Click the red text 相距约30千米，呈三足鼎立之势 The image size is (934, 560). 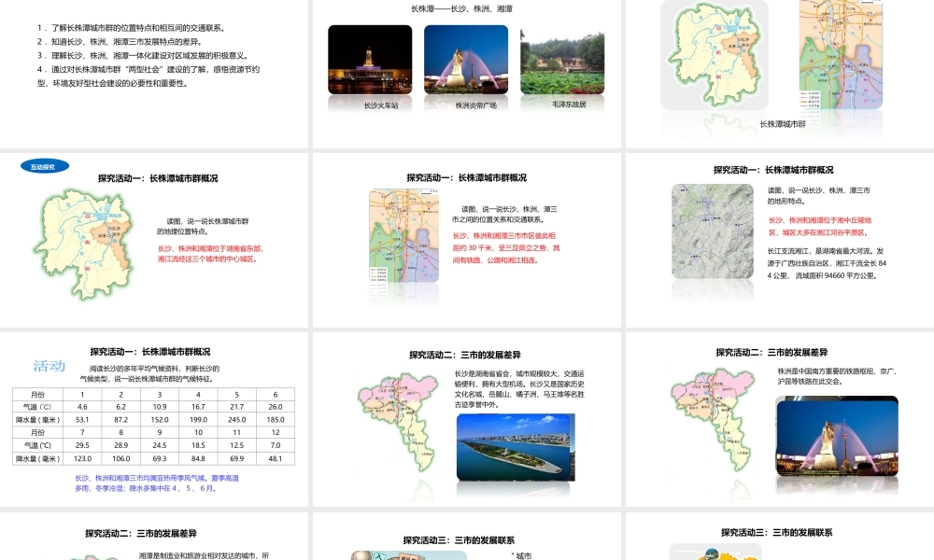click(506, 248)
